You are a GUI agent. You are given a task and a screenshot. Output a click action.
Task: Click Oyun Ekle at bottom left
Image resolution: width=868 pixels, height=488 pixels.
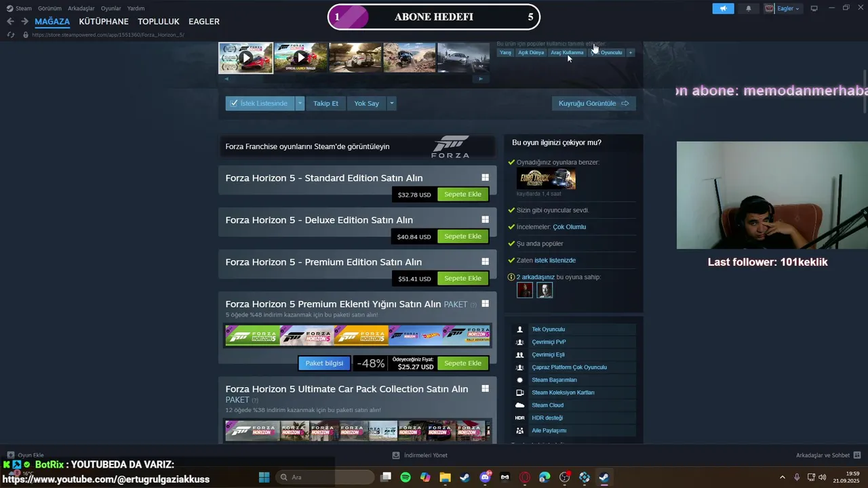25,455
